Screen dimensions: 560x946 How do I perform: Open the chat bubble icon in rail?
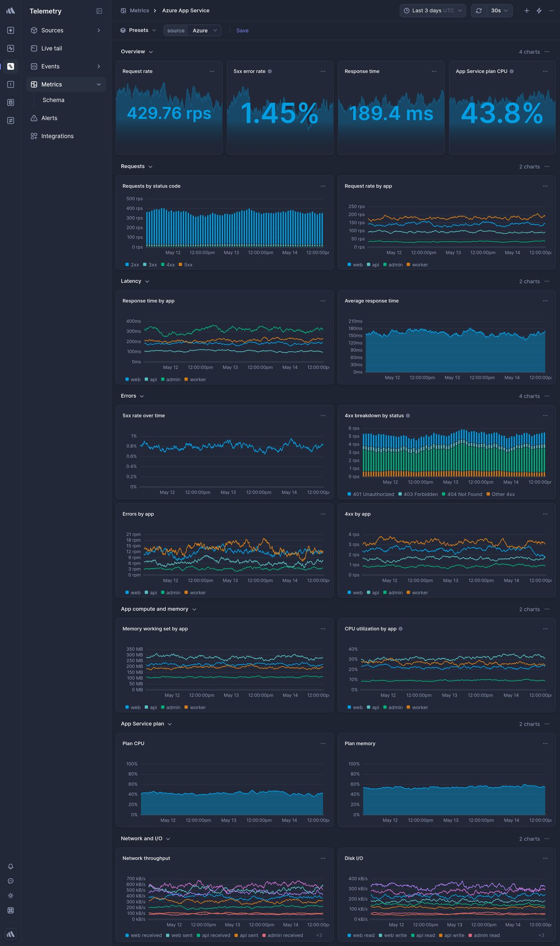coord(11,881)
